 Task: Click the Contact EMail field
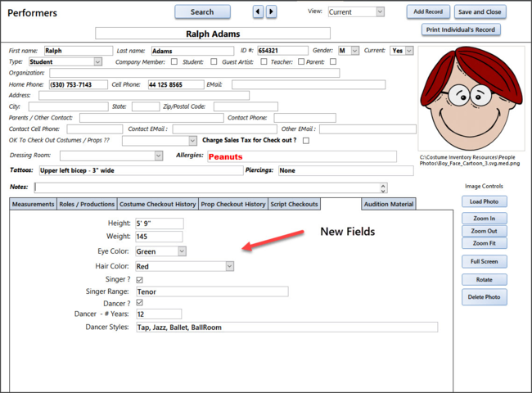[x=224, y=129]
